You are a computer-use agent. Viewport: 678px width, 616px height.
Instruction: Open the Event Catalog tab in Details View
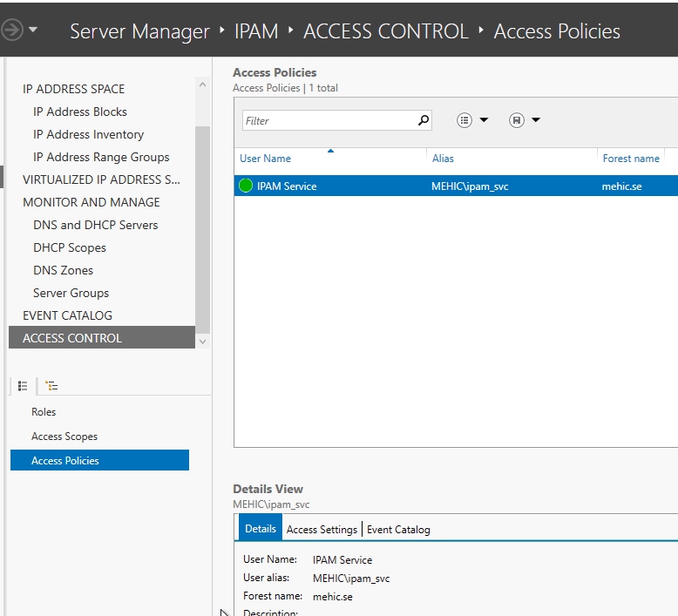[398, 529]
